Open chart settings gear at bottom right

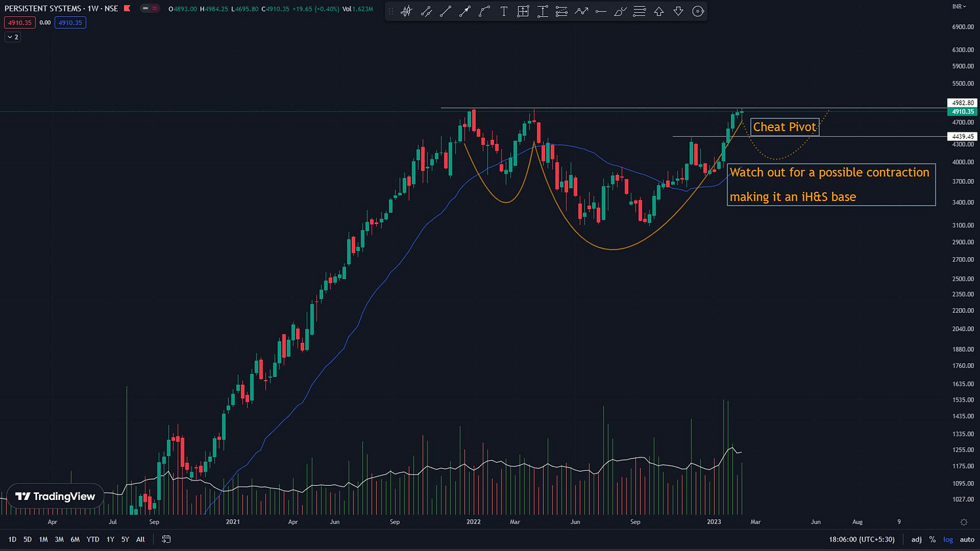(964, 521)
